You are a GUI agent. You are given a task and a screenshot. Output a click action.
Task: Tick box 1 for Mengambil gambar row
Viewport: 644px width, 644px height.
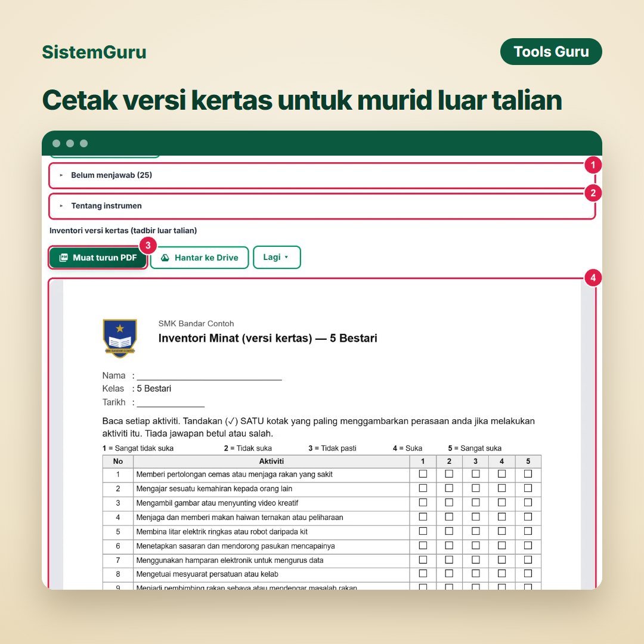[423, 503]
